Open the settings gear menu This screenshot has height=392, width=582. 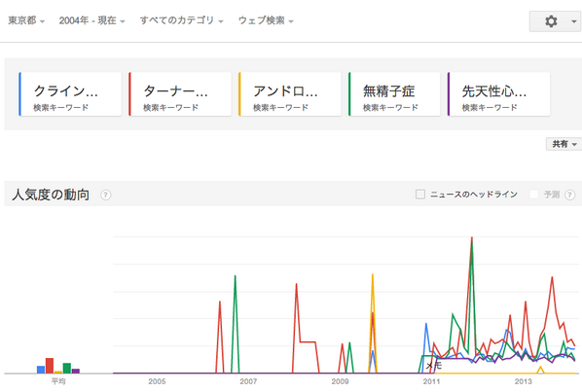[x=551, y=21]
